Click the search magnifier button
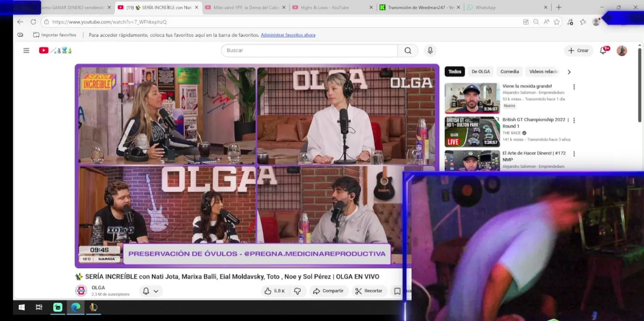 pyautogui.click(x=408, y=50)
